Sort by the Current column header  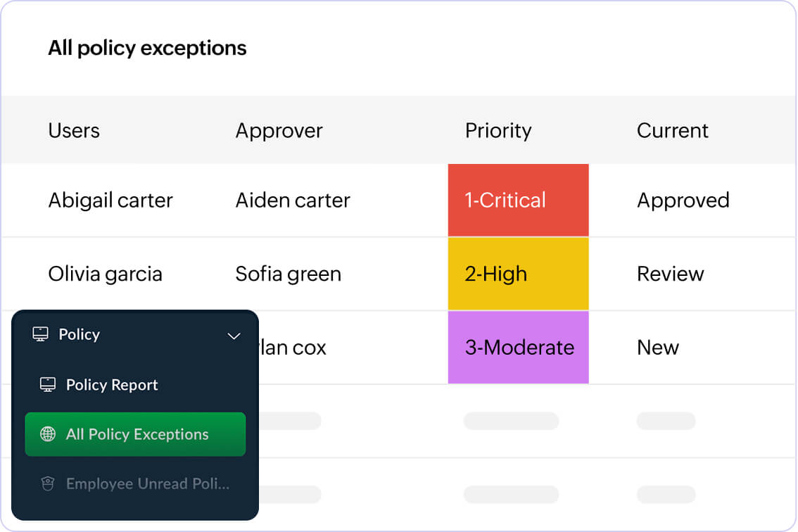tap(672, 131)
